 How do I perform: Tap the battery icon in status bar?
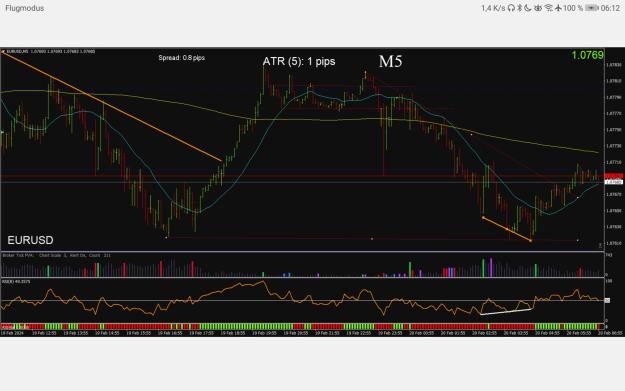coord(592,8)
